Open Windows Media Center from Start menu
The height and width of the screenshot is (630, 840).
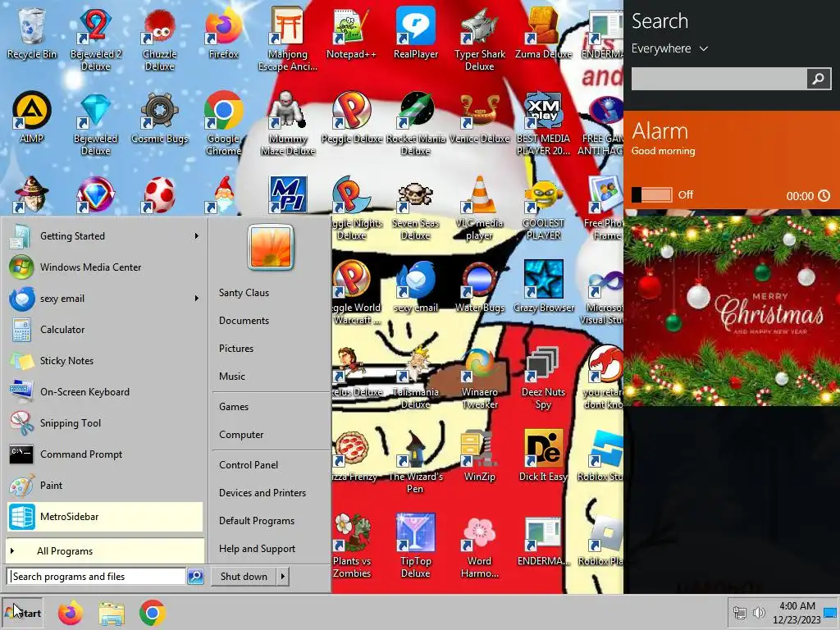[x=105, y=267]
